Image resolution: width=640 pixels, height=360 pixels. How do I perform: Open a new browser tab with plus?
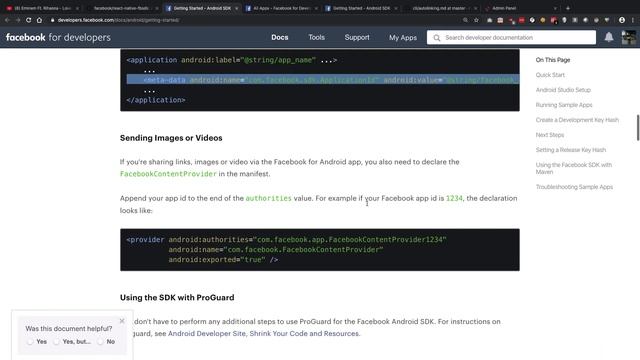pos(568,8)
